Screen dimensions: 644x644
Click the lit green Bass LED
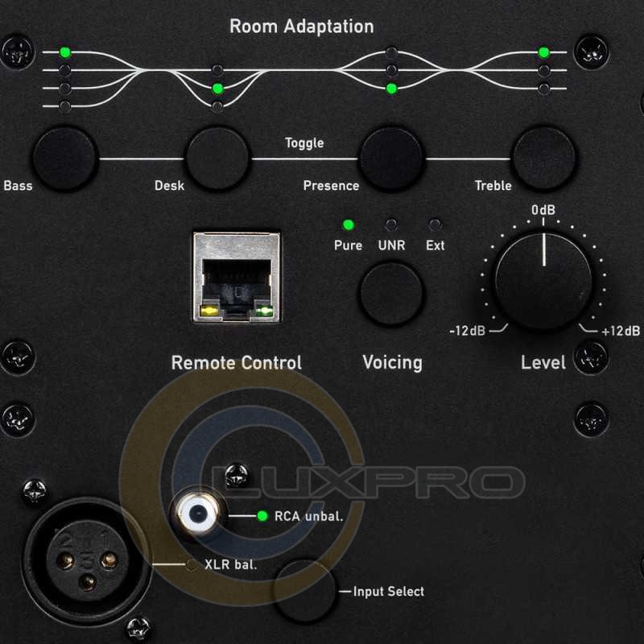click(x=65, y=53)
